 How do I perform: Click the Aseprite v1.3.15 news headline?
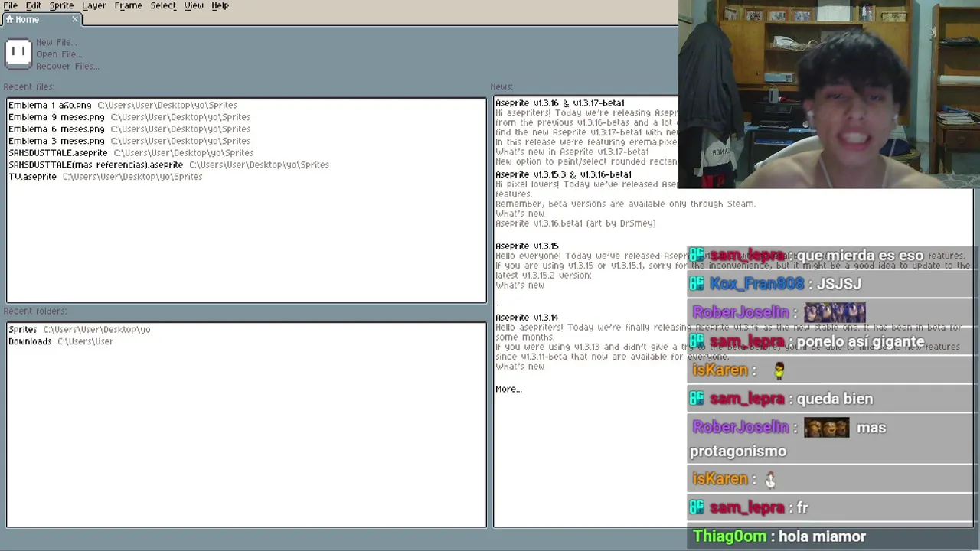(527, 246)
